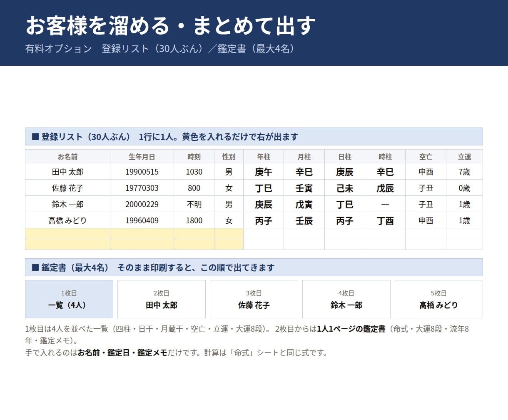Click the 時柱 column header
Viewport: 508px width, 420px height.
(x=385, y=157)
